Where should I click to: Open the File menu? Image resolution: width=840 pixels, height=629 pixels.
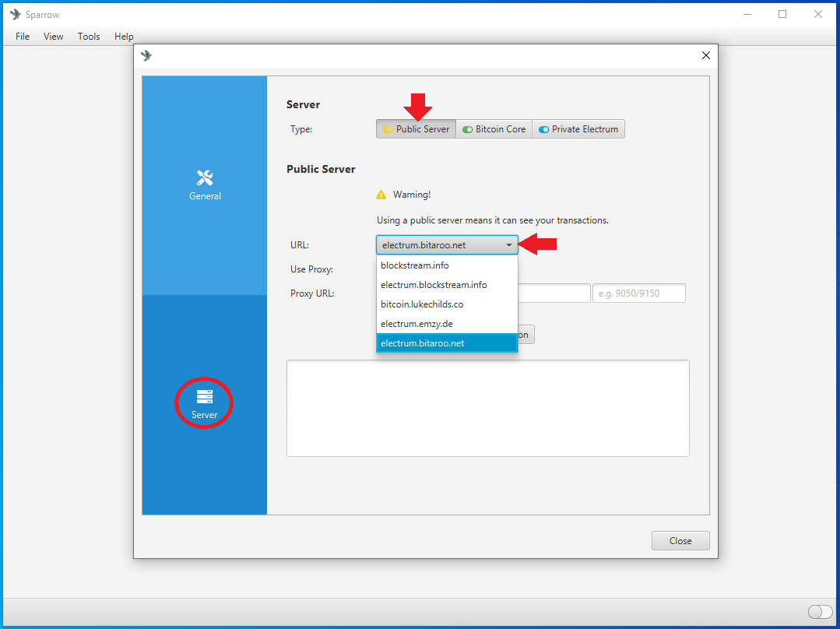click(x=23, y=37)
